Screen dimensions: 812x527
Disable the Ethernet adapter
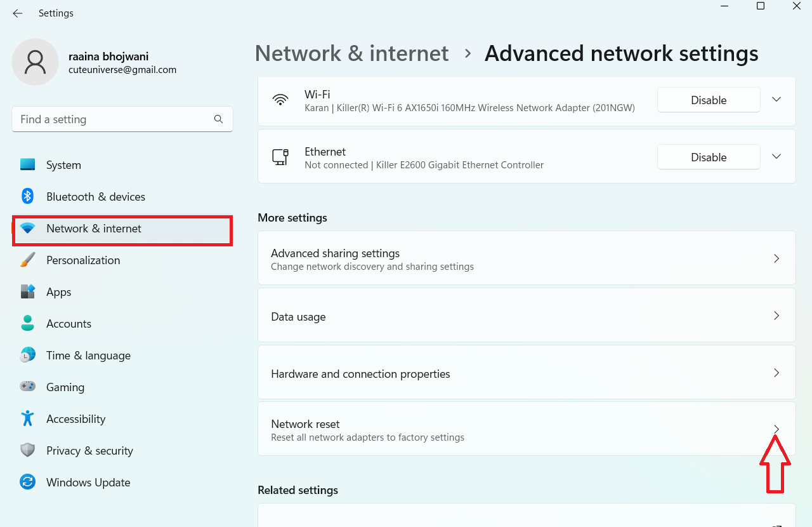pyautogui.click(x=709, y=157)
